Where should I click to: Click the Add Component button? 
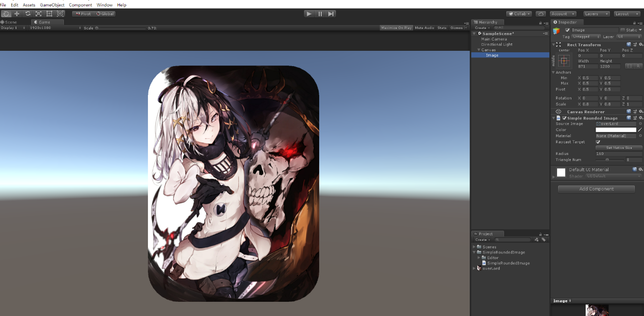pyautogui.click(x=596, y=189)
